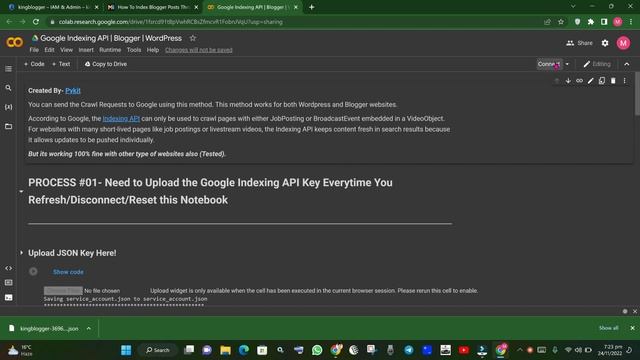
Task: Open the Chrome three-dot menu
Action: (631, 22)
